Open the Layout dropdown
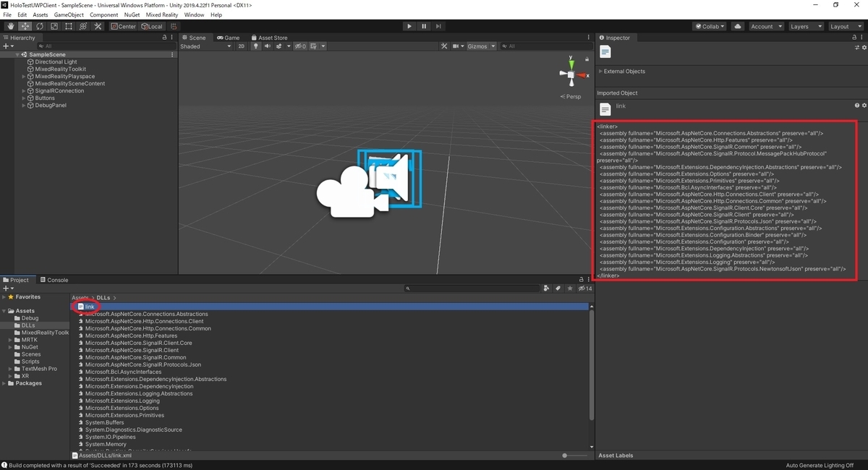Image resolution: width=868 pixels, height=470 pixels. pos(846,26)
